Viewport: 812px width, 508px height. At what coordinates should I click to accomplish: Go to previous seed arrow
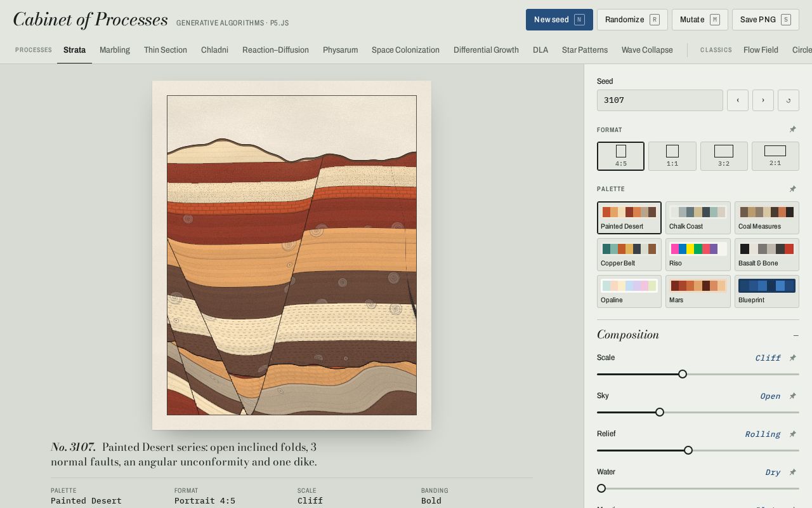[x=738, y=100]
